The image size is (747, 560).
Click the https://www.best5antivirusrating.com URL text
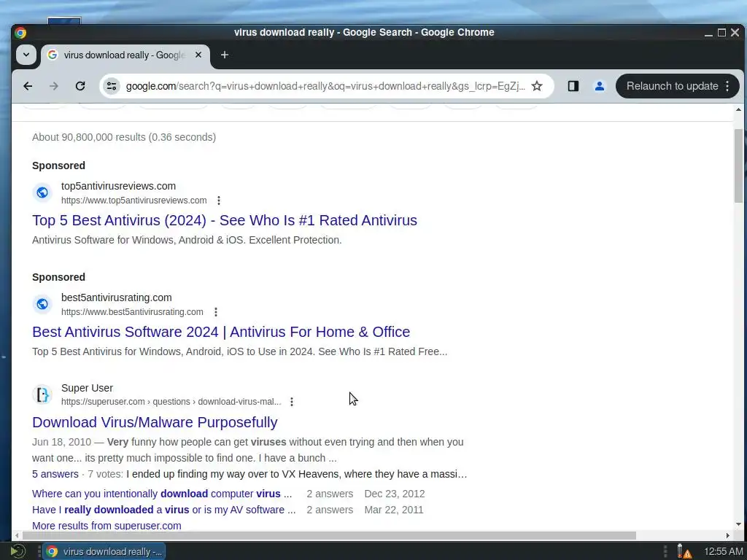(132, 312)
